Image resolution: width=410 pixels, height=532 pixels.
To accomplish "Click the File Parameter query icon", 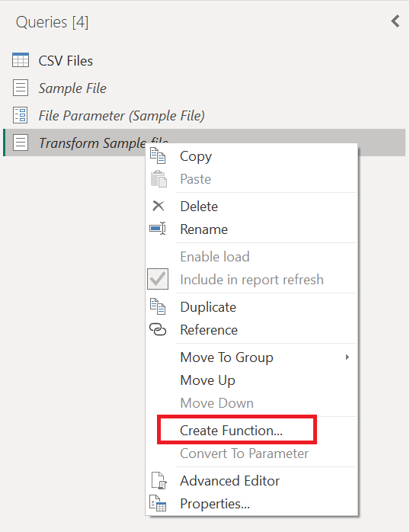I will [21, 115].
